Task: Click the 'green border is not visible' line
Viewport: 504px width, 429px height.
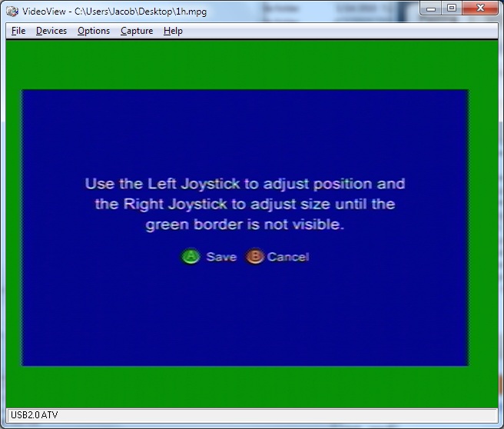Action: (244, 224)
